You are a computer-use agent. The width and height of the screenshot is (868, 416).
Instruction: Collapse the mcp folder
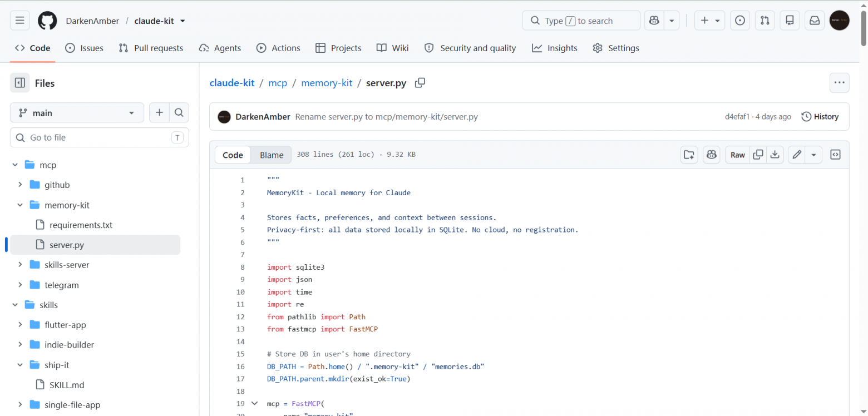coord(15,165)
